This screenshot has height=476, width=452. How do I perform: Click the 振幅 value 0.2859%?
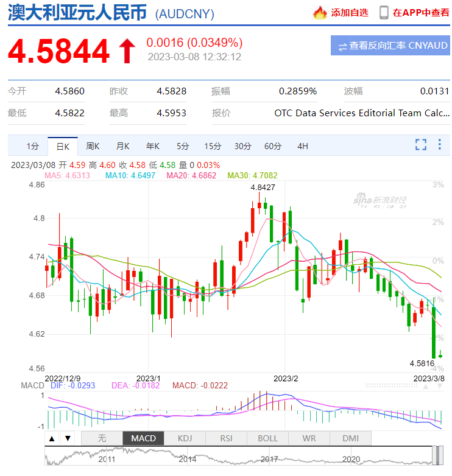click(298, 91)
